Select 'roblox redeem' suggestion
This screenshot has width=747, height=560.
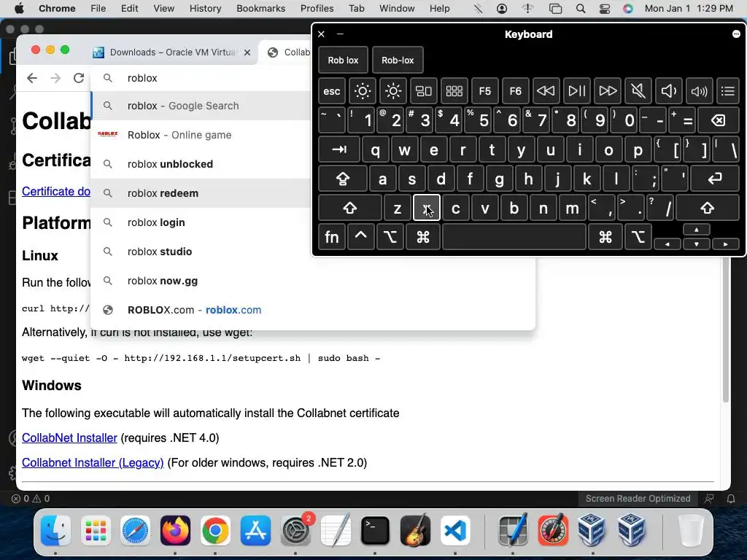coord(201,192)
